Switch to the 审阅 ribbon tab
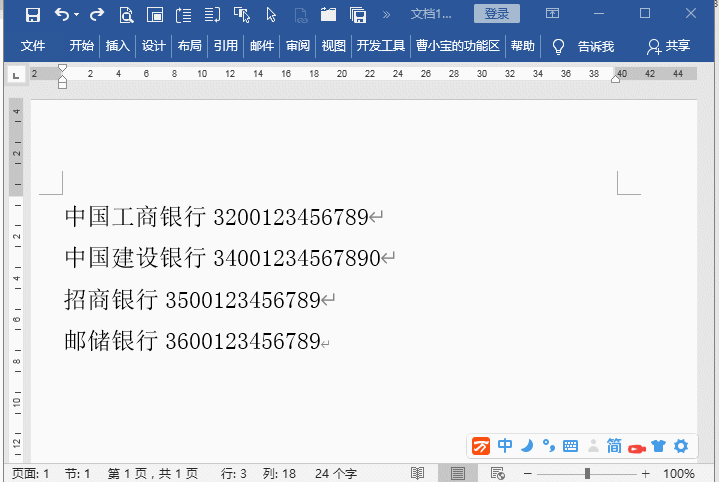Screen dimensions: 719x482 pyautogui.click(x=298, y=46)
